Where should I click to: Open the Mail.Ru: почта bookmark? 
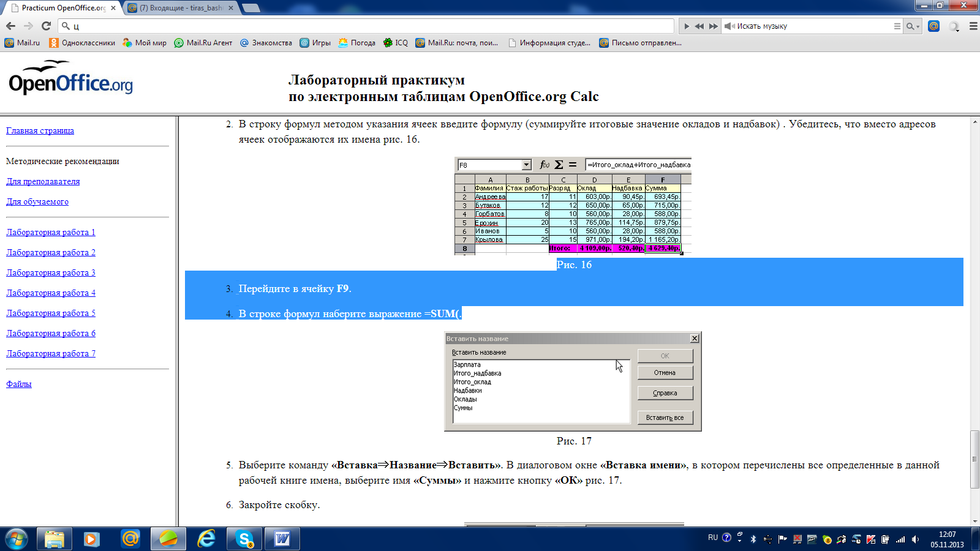(x=456, y=43)
